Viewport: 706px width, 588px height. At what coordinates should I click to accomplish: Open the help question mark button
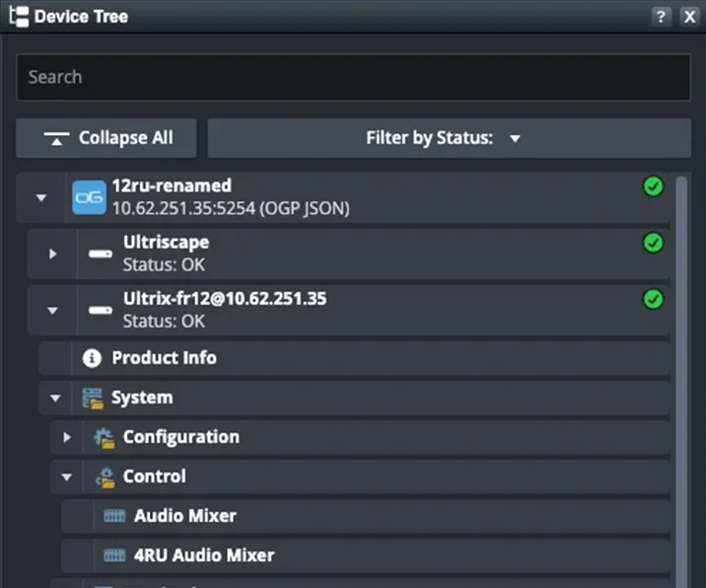pyautogui.click(x=661, y=17)
